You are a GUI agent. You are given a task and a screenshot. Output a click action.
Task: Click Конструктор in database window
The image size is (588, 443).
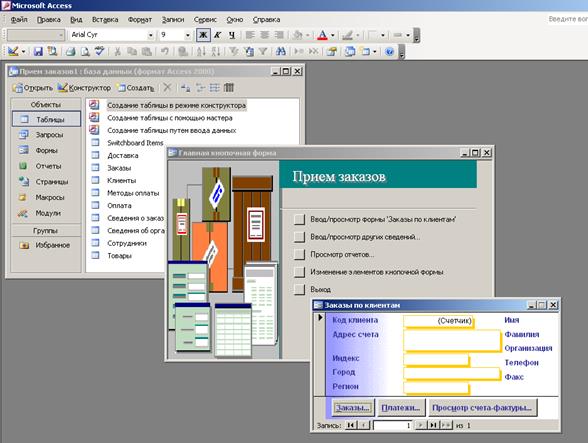click(84, 88)
